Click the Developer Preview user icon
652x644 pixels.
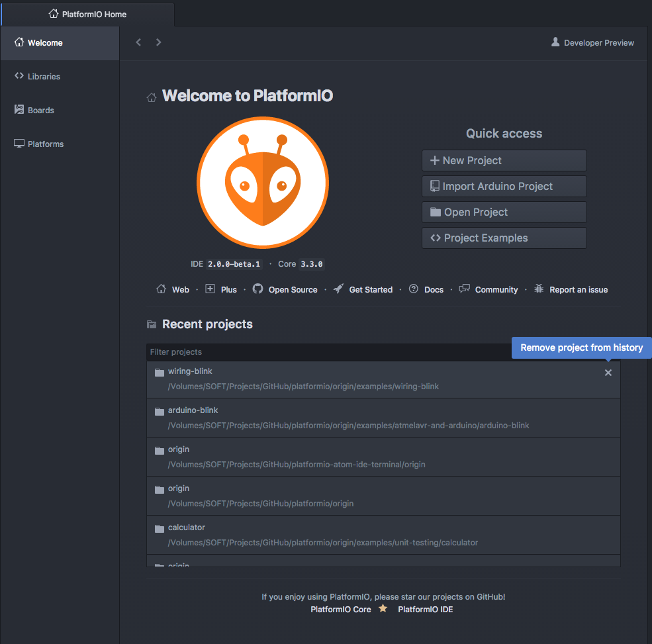point(555,42)
